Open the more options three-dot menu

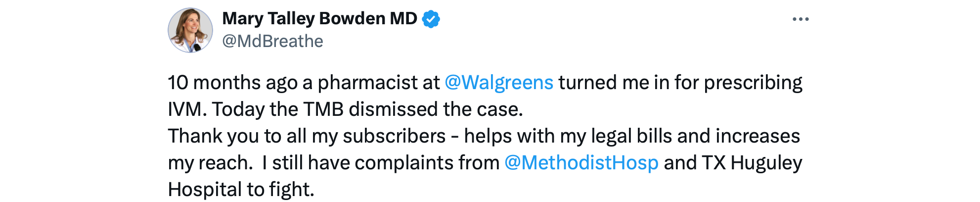point(800,19)
